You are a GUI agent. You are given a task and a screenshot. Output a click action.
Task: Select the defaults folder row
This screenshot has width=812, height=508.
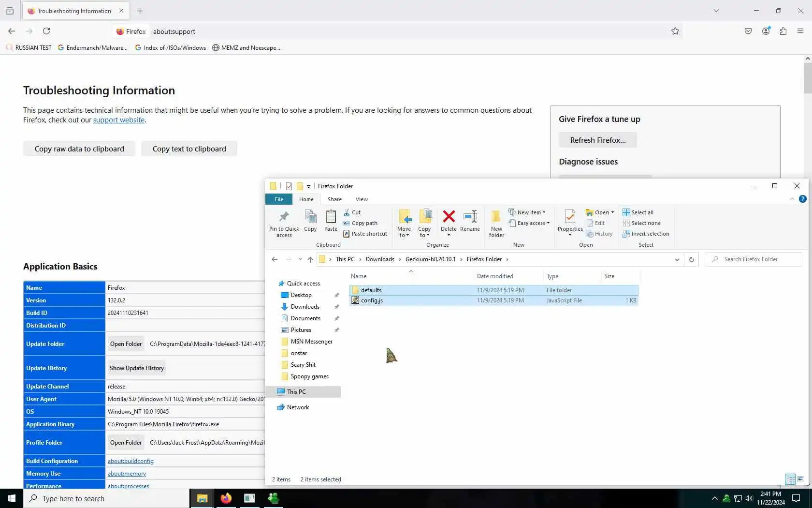pyautogui.click(x=494, y=290)
